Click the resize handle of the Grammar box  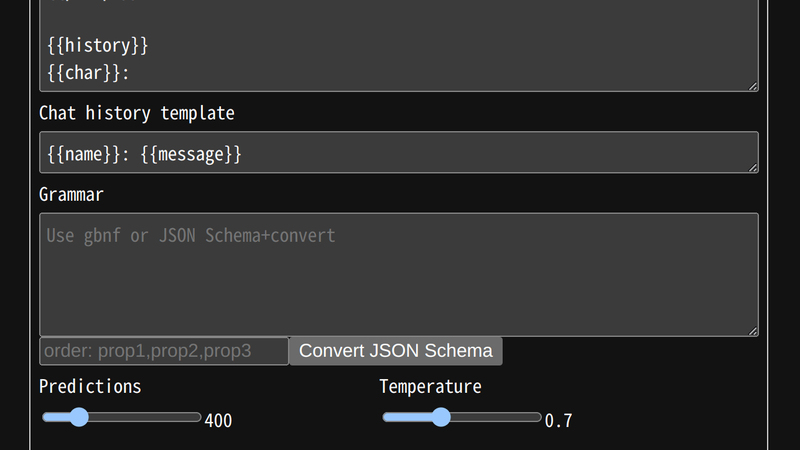(x=753, y=331)
